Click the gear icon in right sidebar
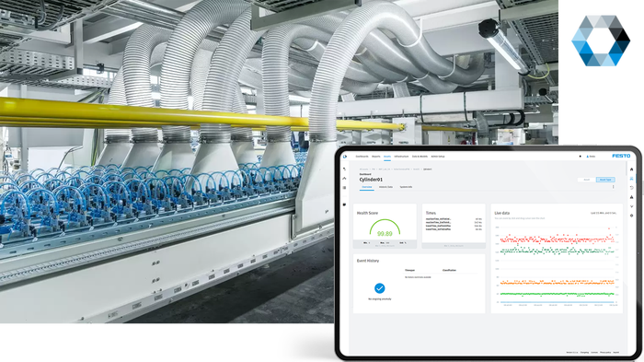644x362 pixels. tap(631, 216)
